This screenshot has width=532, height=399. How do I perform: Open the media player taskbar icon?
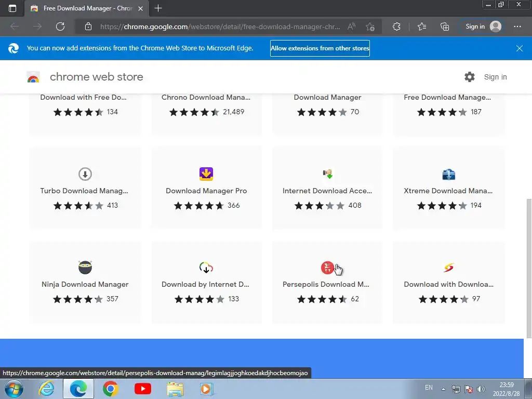(206, 389)
